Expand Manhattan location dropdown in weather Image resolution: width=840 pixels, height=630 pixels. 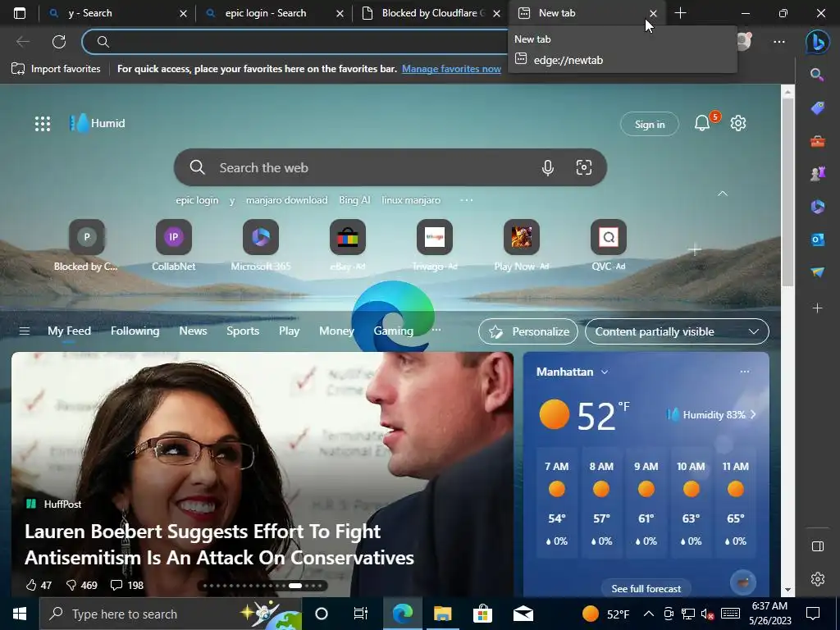point(605,372)
